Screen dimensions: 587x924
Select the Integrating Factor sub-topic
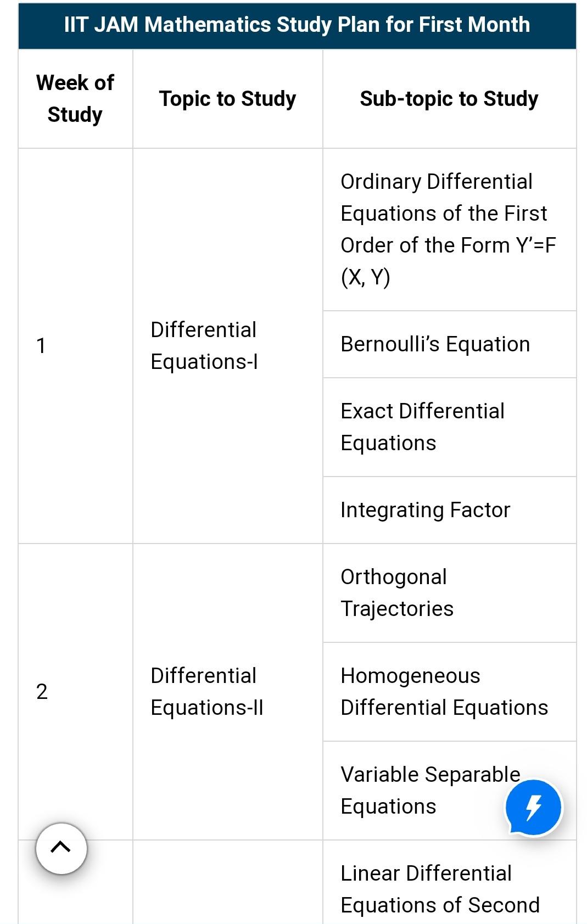click(x=425, y=510)
